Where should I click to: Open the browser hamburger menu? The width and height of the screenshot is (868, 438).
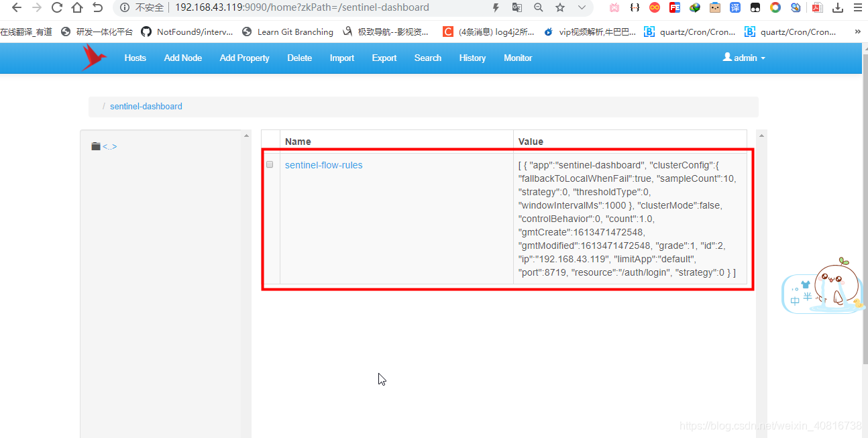point(859,7)
